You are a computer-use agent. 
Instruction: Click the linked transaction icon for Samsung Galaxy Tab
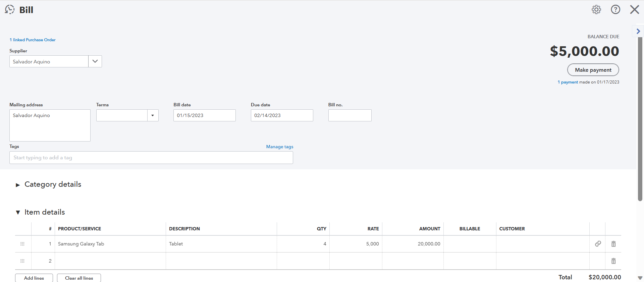(598, 244)
